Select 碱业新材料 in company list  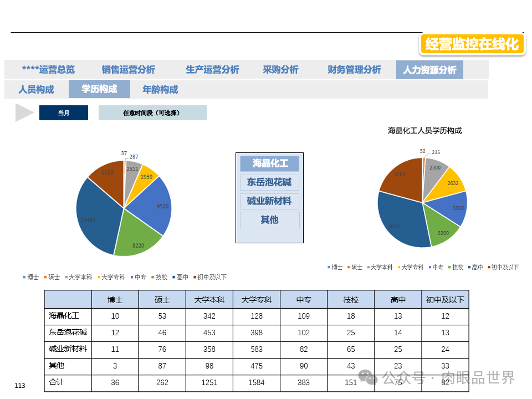coord(270,201)
